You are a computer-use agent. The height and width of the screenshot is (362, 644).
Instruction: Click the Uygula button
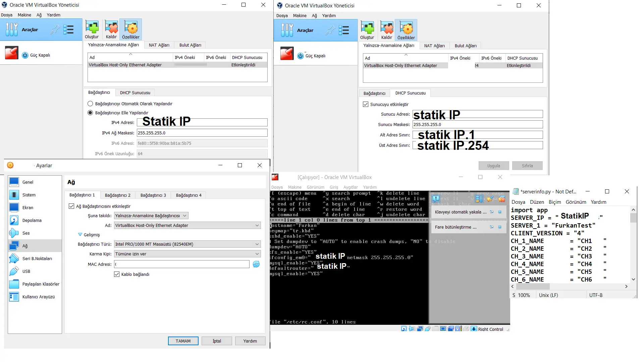pyautogui.click(x=494, y=166)
